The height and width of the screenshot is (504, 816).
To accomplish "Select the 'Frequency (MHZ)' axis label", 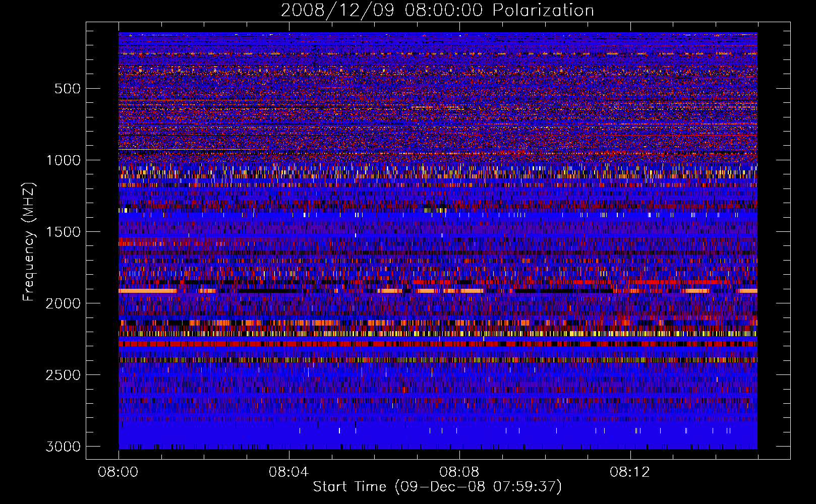I will click(x=29, y=242).
